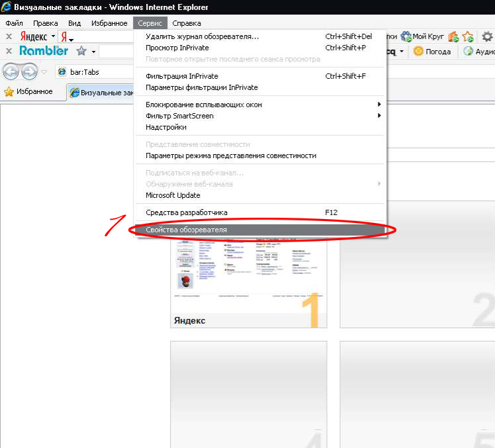The width and height of the screenshot is (495, 448).
Task: Open Мой Круг toolbar button
Action: [422, 36]
